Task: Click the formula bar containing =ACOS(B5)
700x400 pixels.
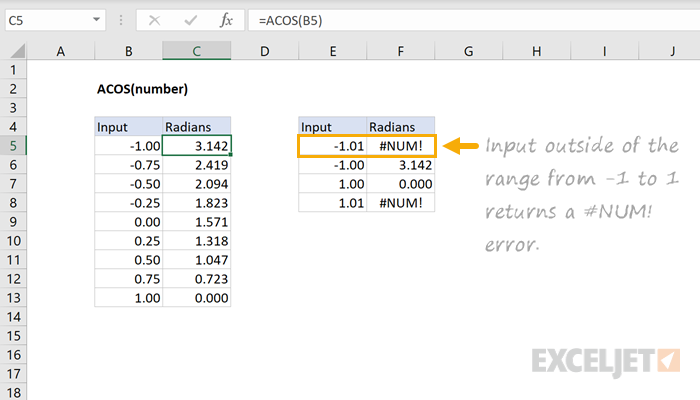Action: pos(474,21)
